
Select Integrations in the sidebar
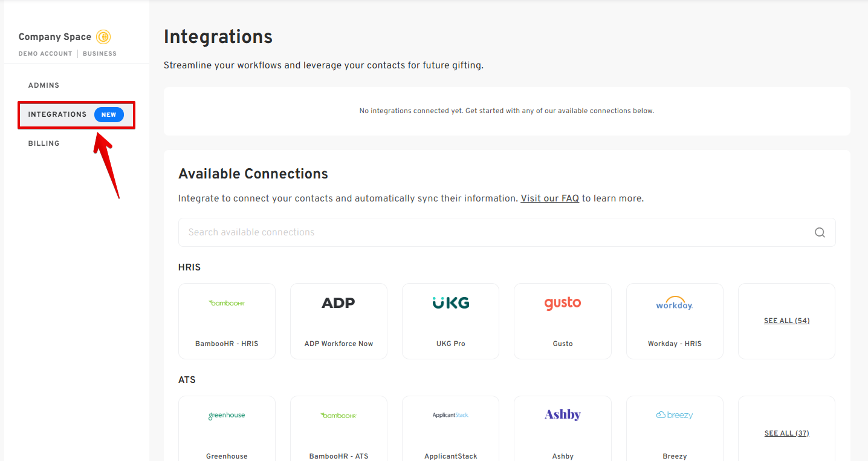coord(57,114)
